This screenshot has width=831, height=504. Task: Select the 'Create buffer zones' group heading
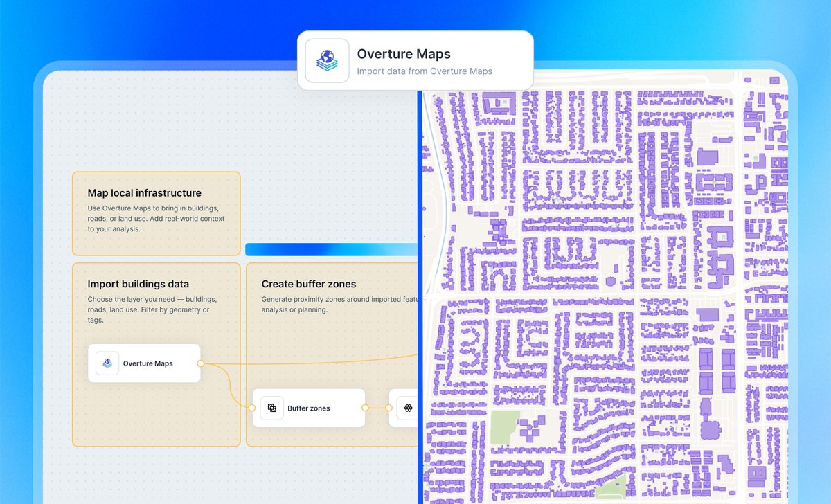309,284
